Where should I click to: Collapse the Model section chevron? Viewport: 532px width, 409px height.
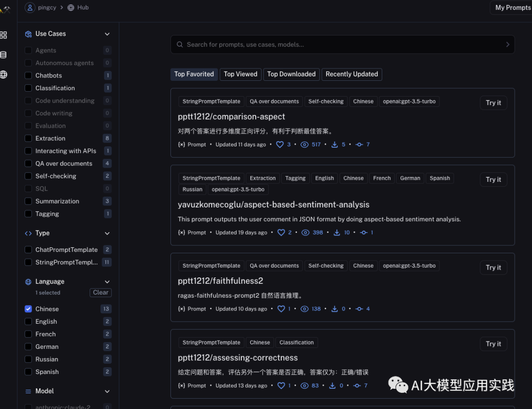(x=107, y=391)
